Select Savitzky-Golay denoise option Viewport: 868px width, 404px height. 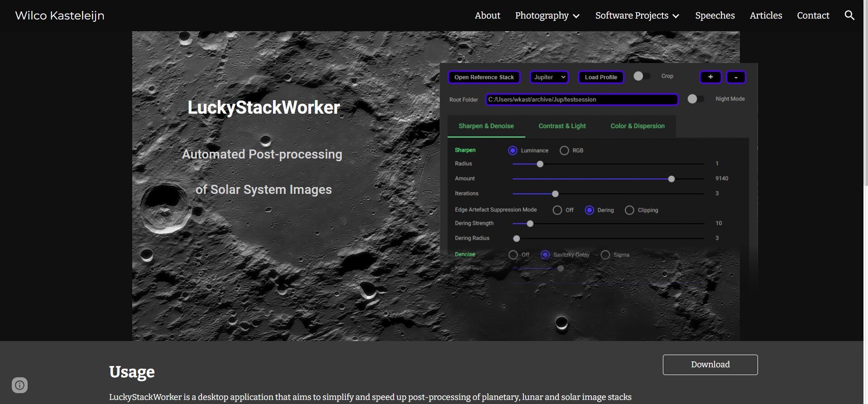[545, 255]
